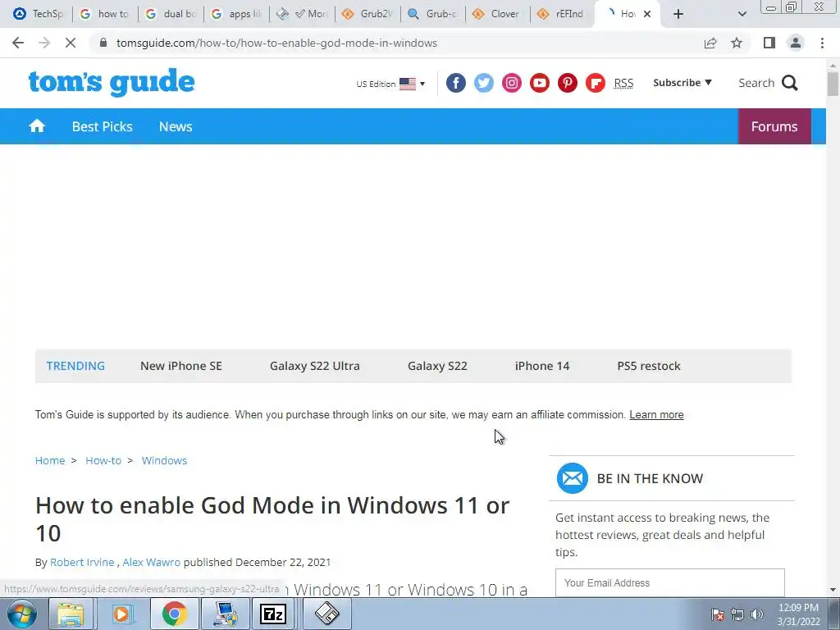Click the tom's guide logo

coord(112,83)
